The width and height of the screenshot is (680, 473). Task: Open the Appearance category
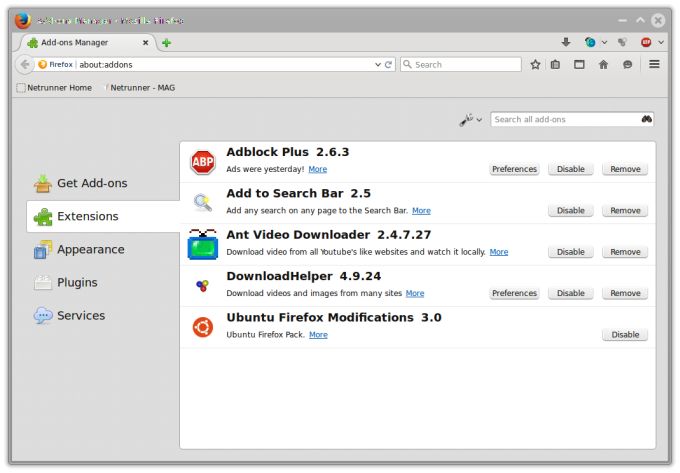click(x=79, y=250)
